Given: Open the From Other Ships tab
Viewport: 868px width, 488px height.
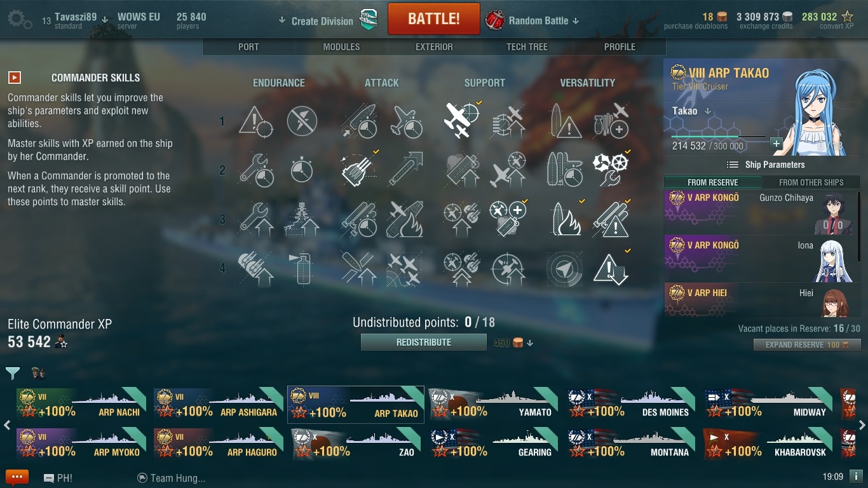Looking at the screenshot, I should point(811,182).
